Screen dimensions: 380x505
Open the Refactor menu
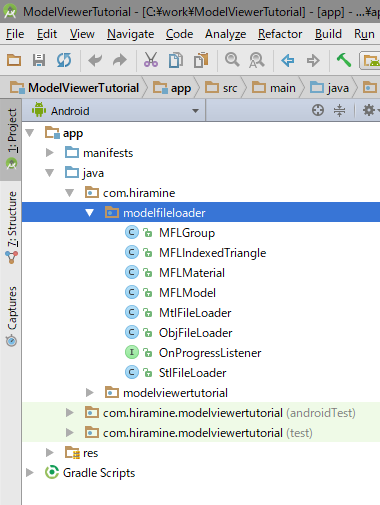(x=280, y=34)
